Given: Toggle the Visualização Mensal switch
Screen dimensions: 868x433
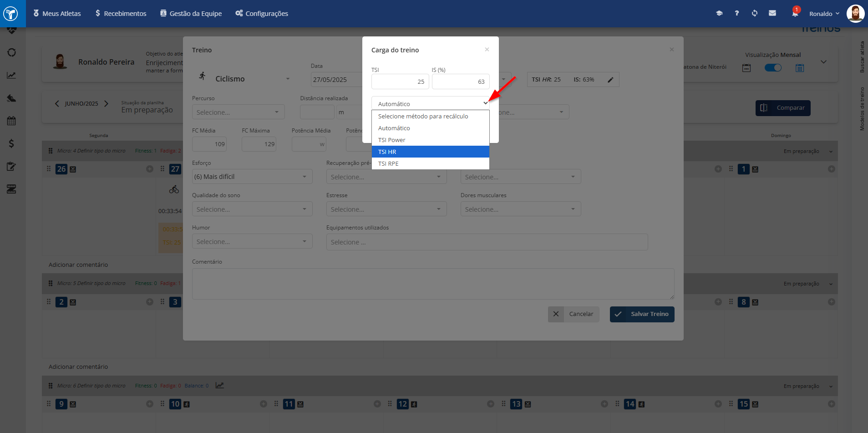Looking at the screenshot, I should click(773, 68).
